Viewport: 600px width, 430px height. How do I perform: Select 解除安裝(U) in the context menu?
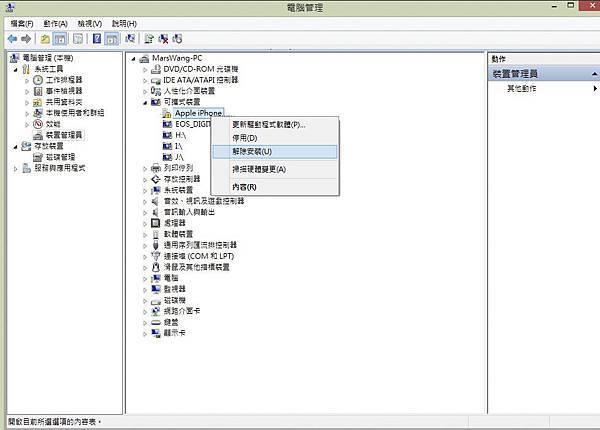275,151
